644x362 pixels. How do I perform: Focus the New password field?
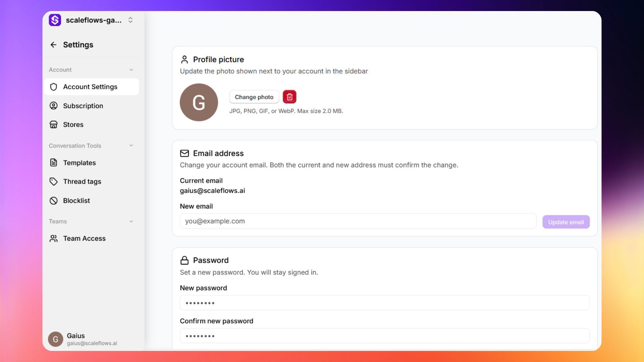point(385,303)
